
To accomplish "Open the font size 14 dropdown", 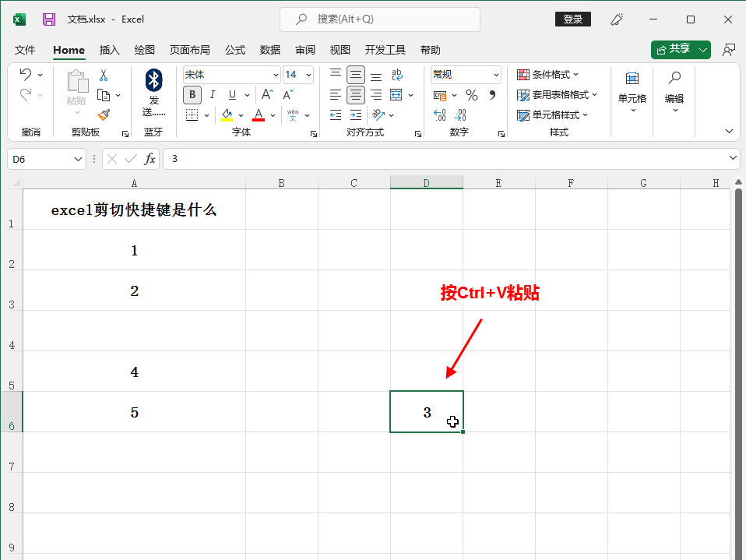I will [x=309, y=75].
